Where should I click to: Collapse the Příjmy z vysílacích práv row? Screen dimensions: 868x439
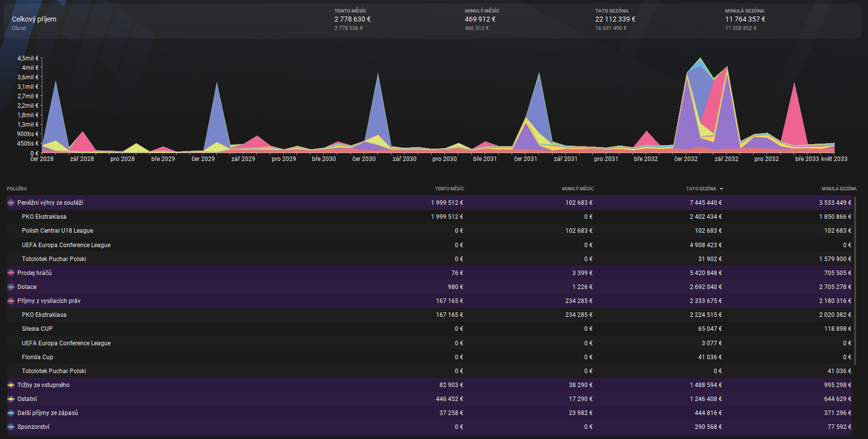[431, 301]
